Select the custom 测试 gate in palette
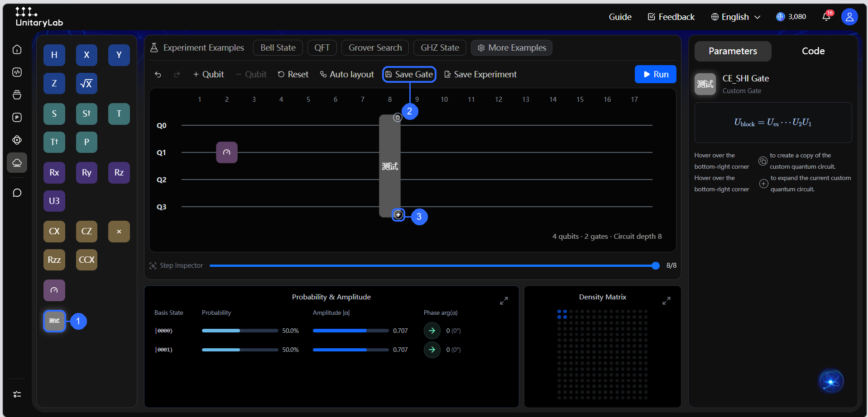 pos(54,321)
